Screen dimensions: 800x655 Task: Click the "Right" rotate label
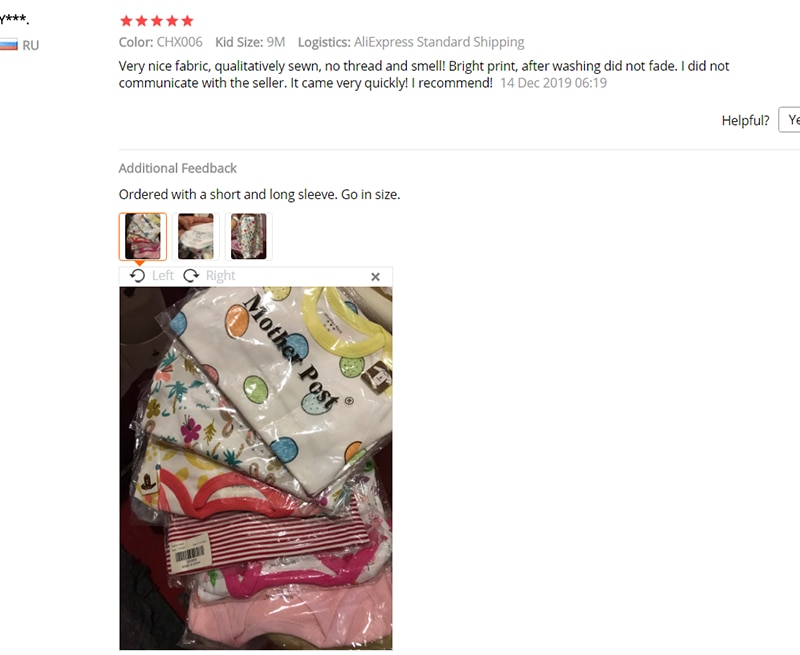click(x=220, y=276)
